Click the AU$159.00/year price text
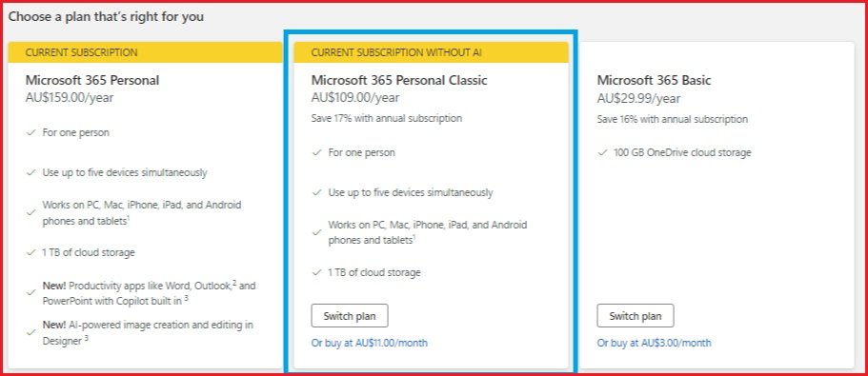 (70, 98)
